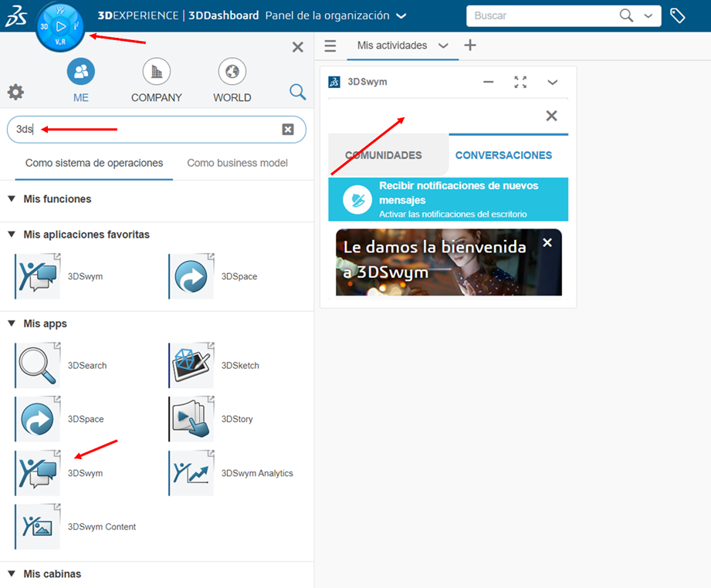This screenshot has height=588, width=711.
Task: Select the WORLD quadrant icon
Action: 232,72
